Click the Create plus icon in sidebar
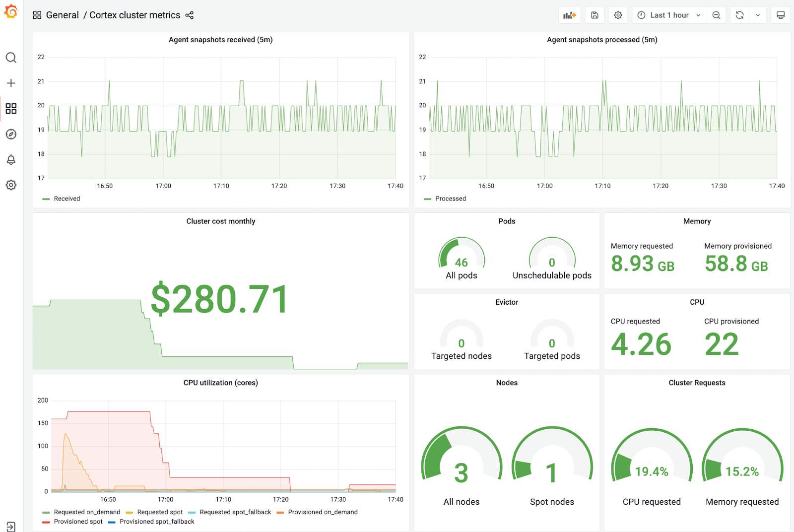The height and width of the screenshot is (532, 794). point(11,83)
